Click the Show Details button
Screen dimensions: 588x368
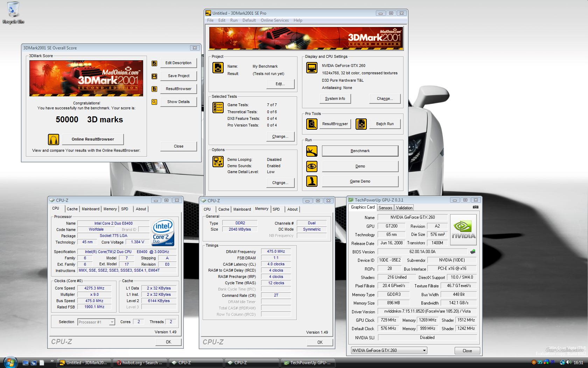(x=178, y=102)
